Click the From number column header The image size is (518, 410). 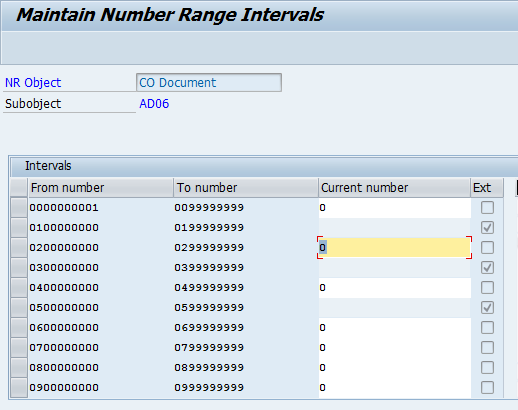click(100, 188)
